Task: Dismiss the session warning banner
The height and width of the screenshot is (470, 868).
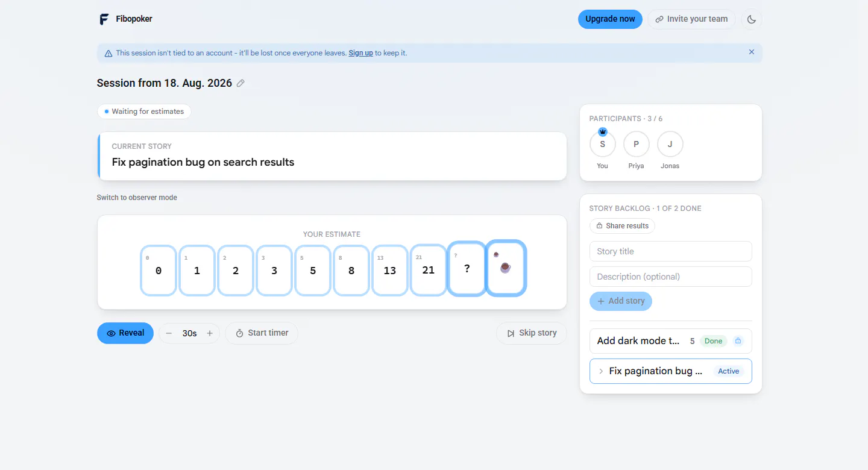Action: [752, 52]
